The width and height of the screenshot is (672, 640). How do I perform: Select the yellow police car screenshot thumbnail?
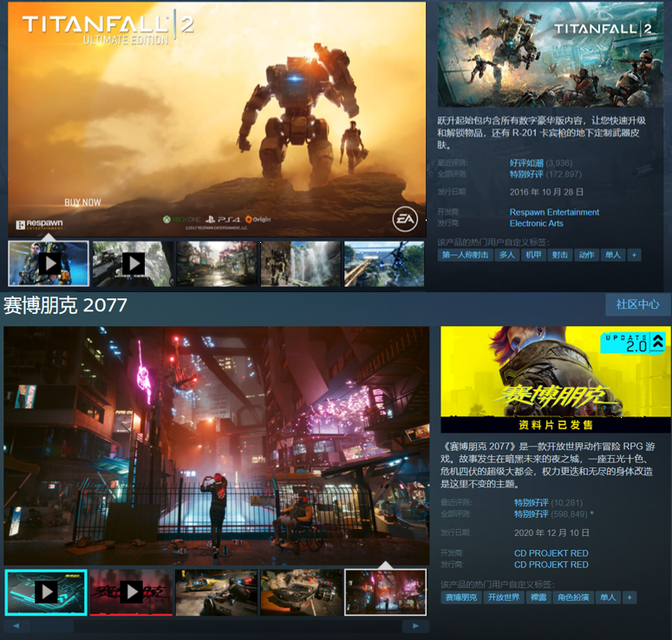[217, 592]
